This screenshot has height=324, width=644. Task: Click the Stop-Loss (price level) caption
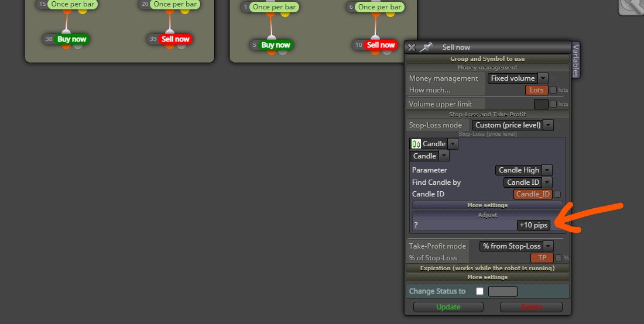point(488,134)
